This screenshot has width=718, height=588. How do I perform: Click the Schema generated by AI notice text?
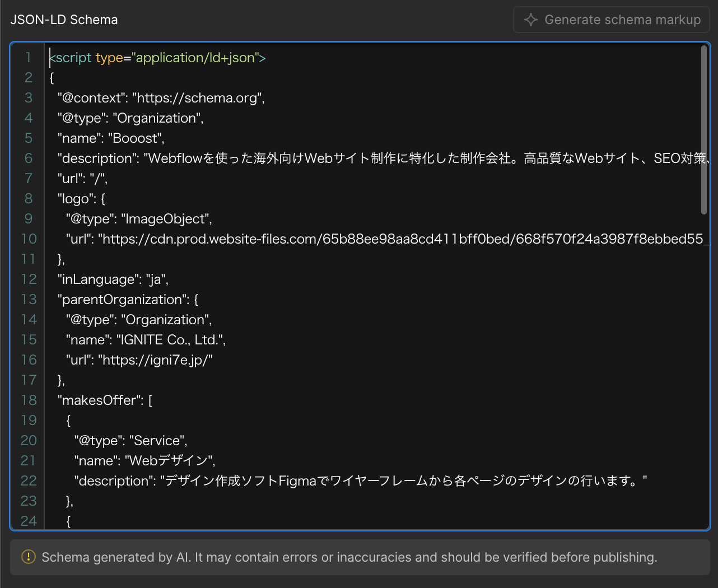click(349, 557)
